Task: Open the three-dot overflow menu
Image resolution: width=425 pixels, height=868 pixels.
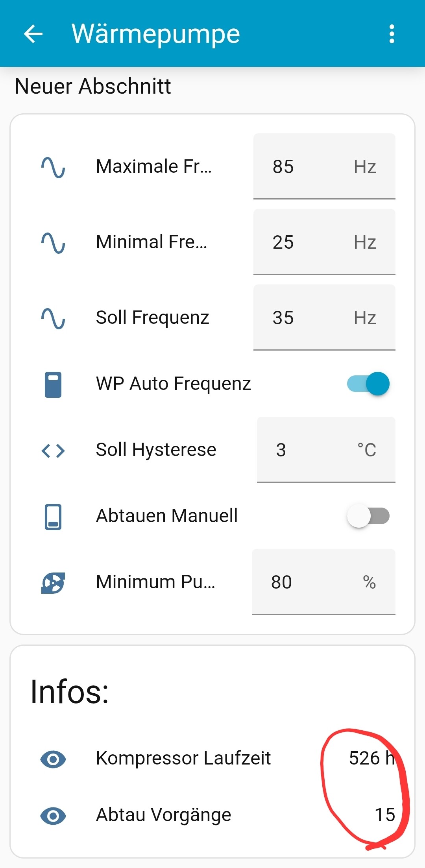Action: 392,34
